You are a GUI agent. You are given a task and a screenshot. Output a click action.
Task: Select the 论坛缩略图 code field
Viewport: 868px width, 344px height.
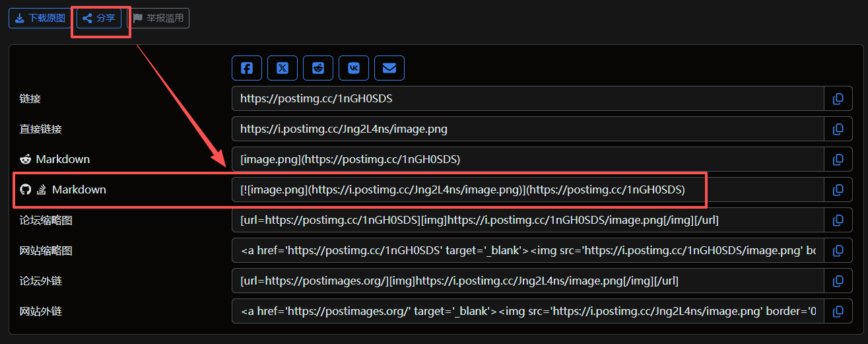click(528, 221)
